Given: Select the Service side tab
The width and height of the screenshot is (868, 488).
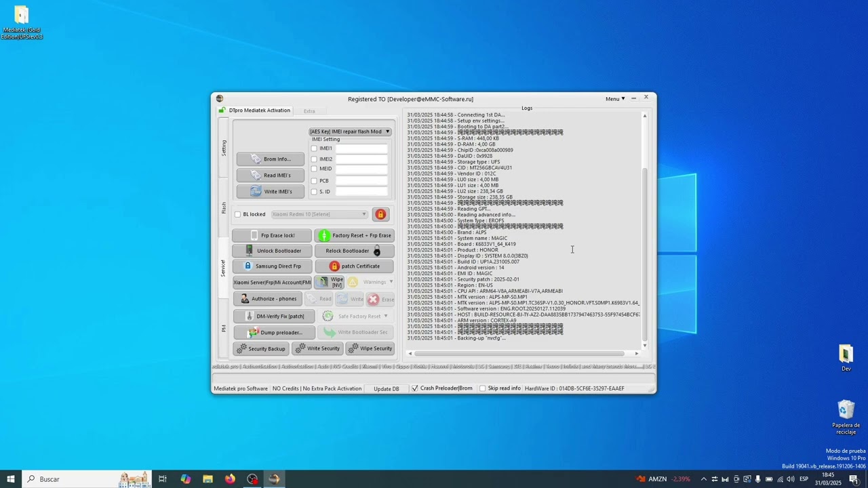Looking at the screenshot, I should [223, 268].
